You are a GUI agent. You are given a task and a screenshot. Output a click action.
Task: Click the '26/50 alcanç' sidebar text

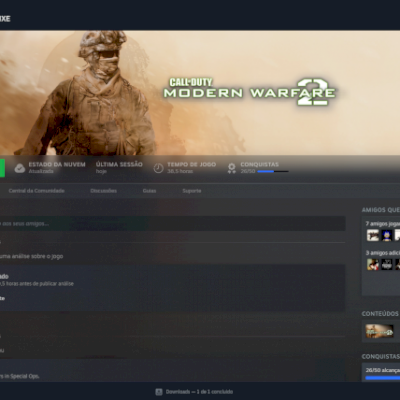383,370
